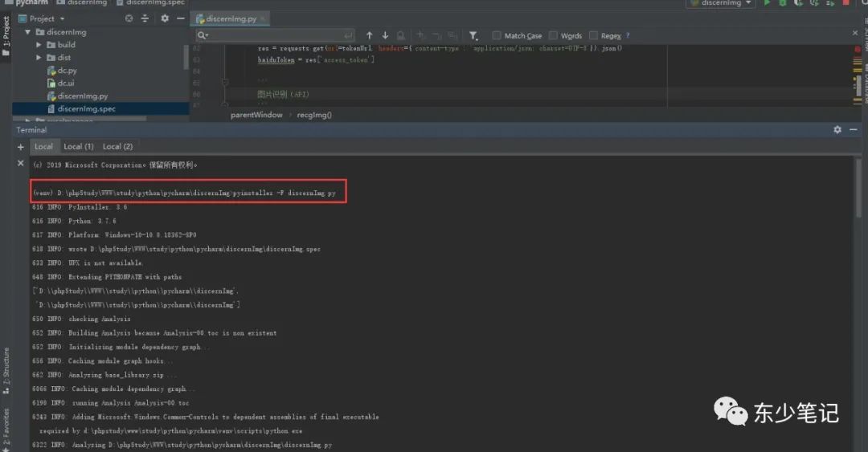Toggle the 1: Project tool window
The height and width of the screenshot is (452, 868).
[x=6, y=35]
